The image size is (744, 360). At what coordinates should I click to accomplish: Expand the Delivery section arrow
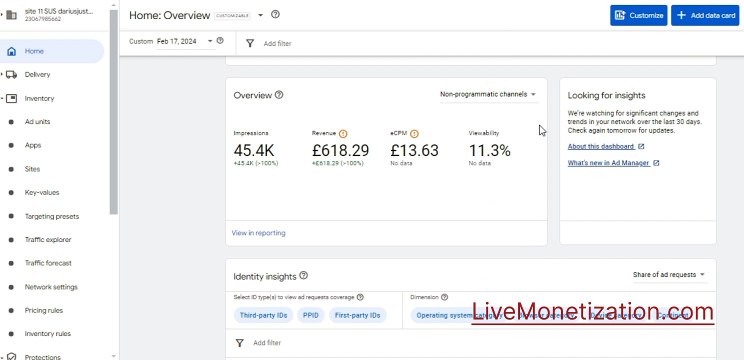(x=2, y=75)
